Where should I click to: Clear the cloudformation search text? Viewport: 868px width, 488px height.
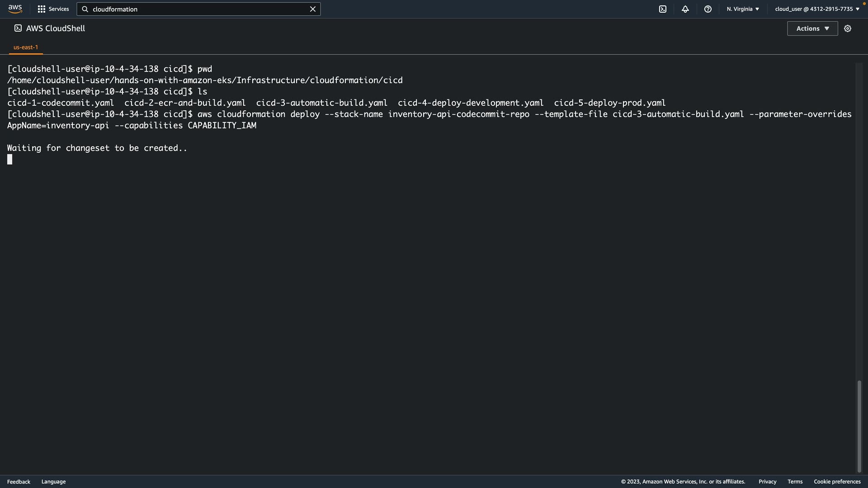click(312, 9)
